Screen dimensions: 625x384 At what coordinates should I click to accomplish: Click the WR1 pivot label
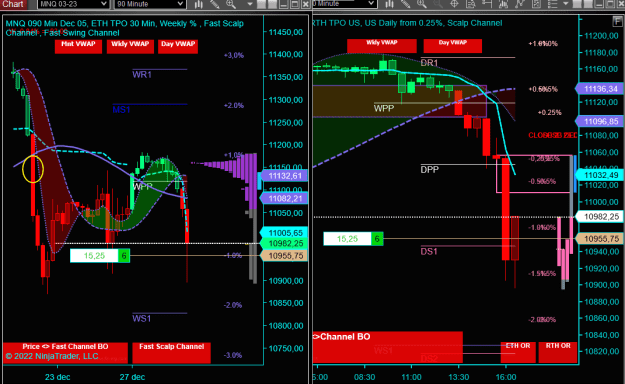pyautogui.click(x=142, y=75)
